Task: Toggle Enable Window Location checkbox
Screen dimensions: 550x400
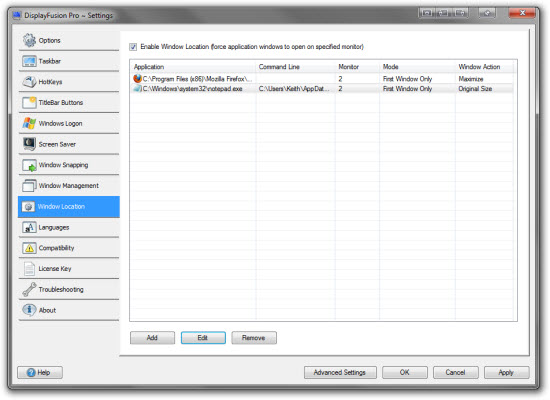Action: click(x=133, y=47)
